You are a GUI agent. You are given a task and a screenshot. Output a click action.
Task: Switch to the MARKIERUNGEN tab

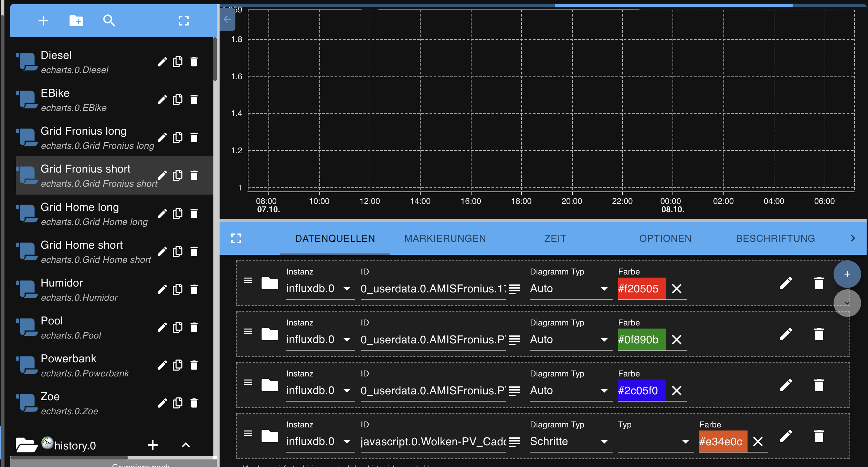(445, 238)
